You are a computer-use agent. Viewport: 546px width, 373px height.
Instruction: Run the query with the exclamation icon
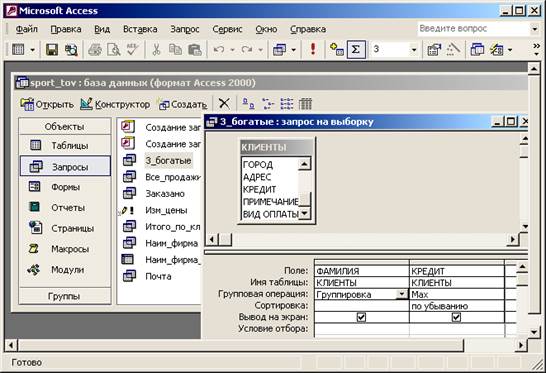click(313, 49)
